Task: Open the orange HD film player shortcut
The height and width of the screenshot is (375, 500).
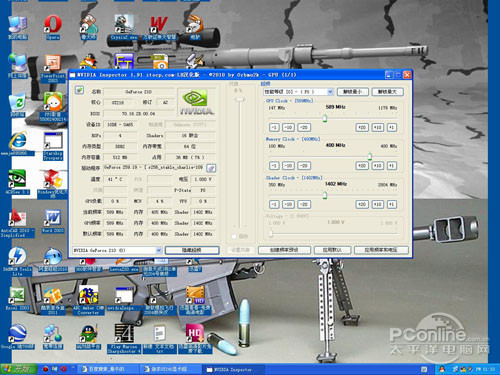Action: coord(195,300)
